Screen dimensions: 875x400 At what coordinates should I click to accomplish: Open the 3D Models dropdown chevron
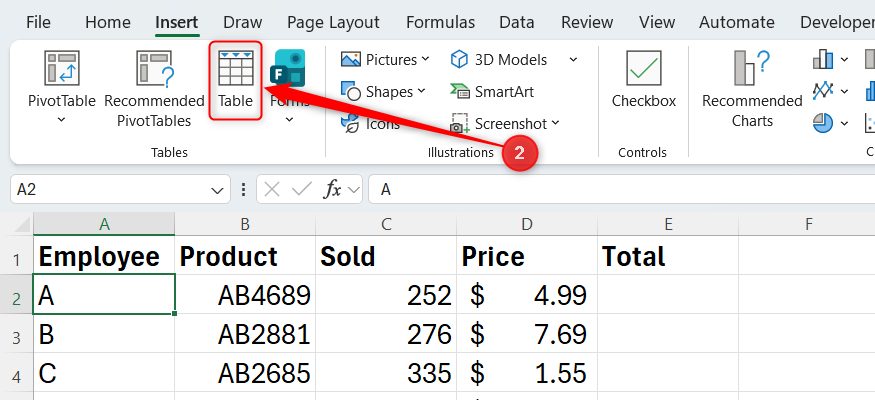click(x=573, y=60)
